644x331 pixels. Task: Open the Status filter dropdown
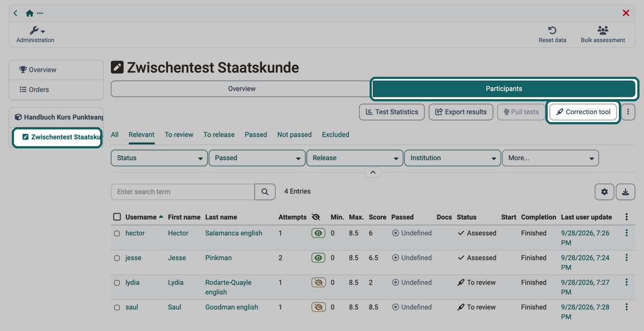[160, 158]
